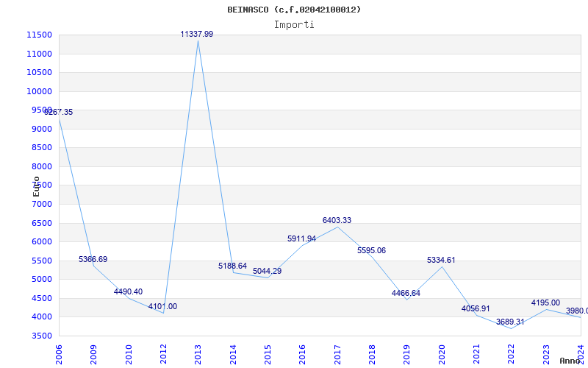Click the x-axis year label 2015
The width and height of the screenshot is (588, 368).
click(268, 355)
